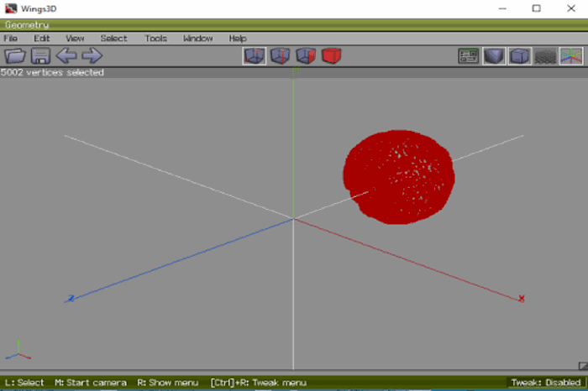Click the Geometry window title bar
Screen dimensions: 588x391
[x=294, y=25]
